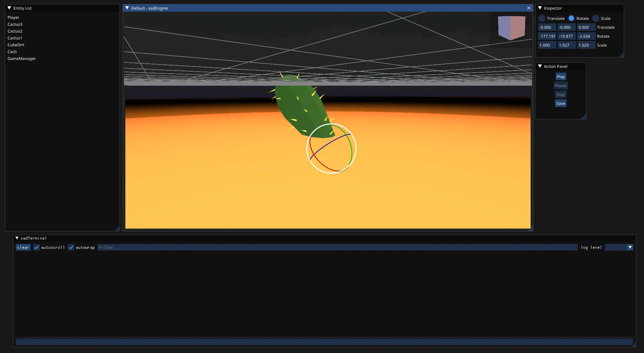Select the Cacti entity
Viewport: 644px width, 353px height.
[x=12, y=52]
